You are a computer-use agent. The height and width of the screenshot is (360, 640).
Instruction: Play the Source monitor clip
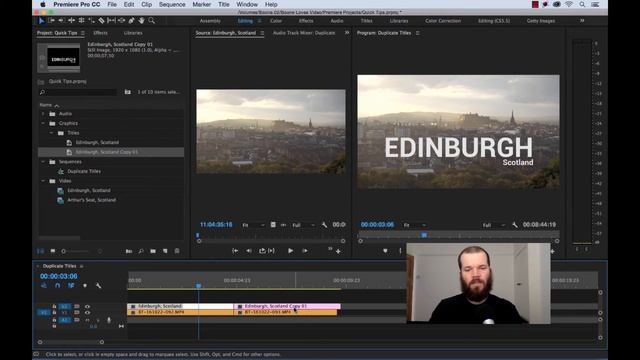(290, 251)
